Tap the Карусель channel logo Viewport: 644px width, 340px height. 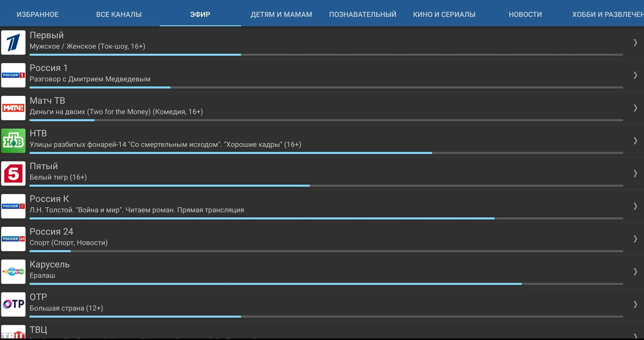pos(13,272)
